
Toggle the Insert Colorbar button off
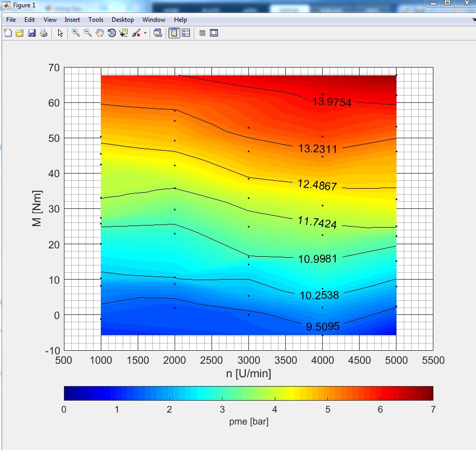174,33
